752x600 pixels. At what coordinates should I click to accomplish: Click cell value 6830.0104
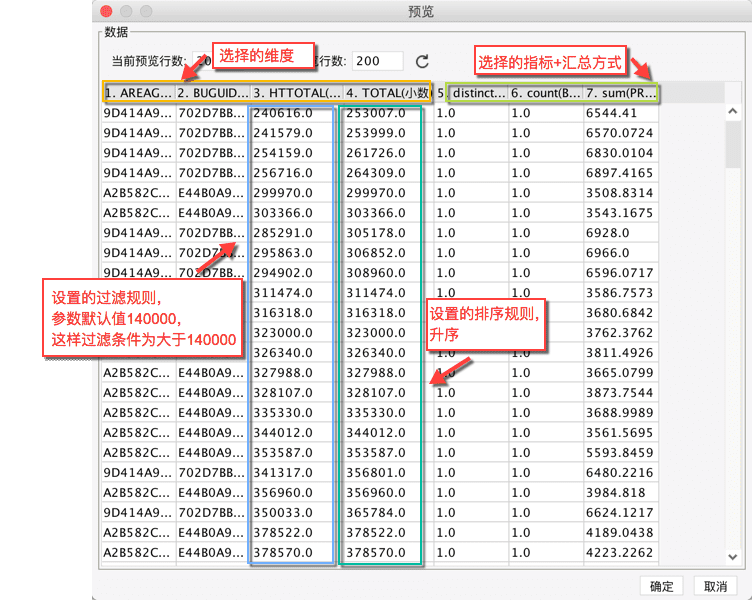pos(619,153)
